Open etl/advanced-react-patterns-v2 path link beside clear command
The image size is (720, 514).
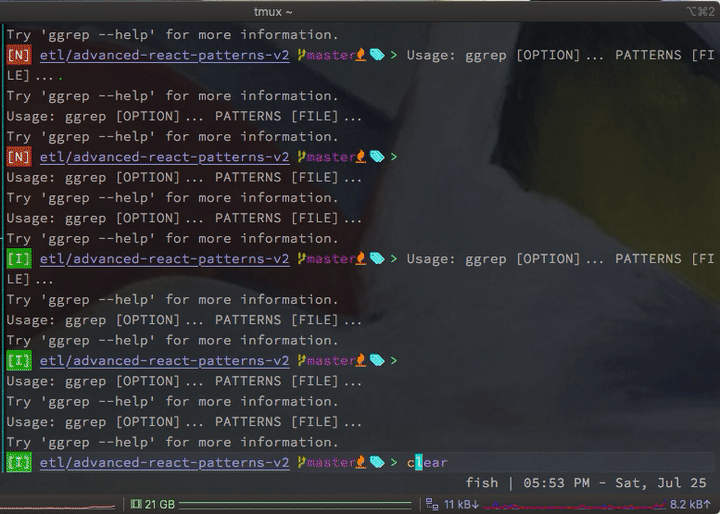point(164,463)
